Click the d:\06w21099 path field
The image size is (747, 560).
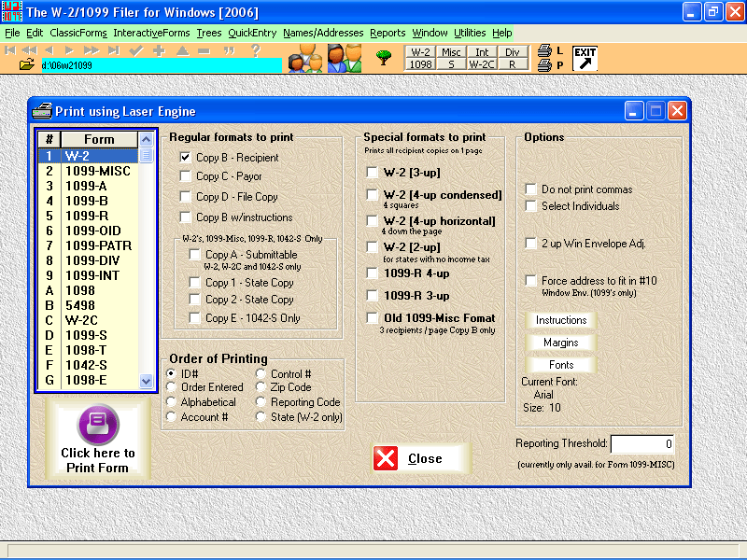click(161, 65)
